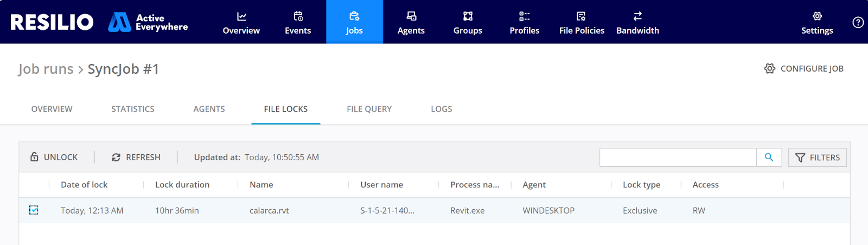This screenshot has height=245, width=868.
Task: Open the Profiles navigation icon
Action: pos(524,17)
